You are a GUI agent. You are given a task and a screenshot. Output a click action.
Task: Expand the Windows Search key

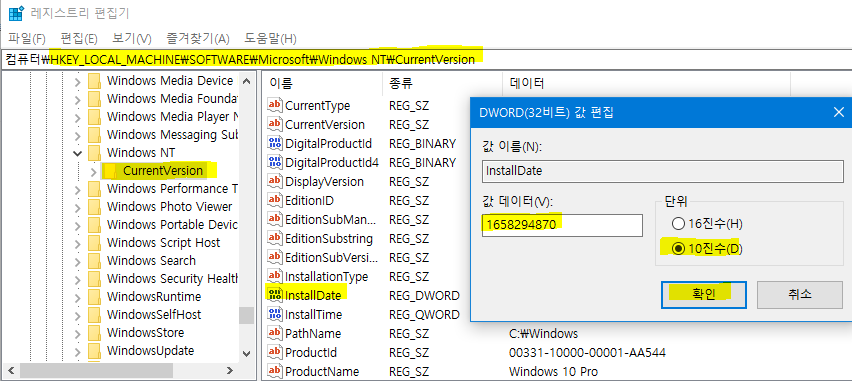(x=78, y=261)
